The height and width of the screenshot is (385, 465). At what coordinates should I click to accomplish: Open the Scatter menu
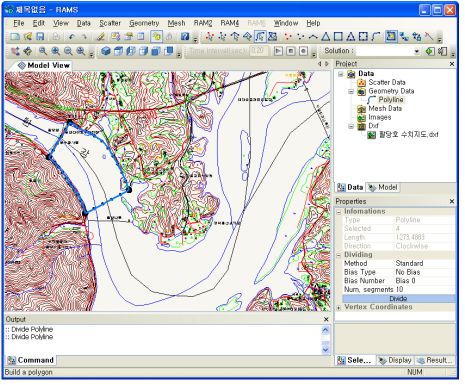(110, 23)
